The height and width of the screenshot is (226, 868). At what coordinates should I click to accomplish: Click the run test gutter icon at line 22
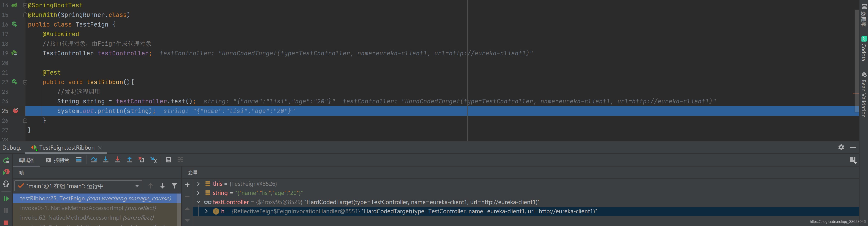pos(14,82)
